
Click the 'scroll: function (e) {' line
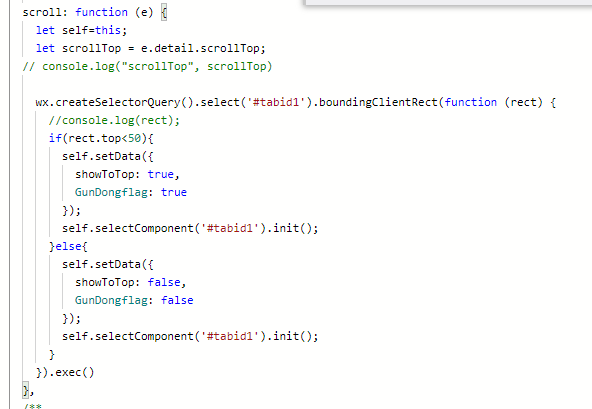(x=94, y=12)
